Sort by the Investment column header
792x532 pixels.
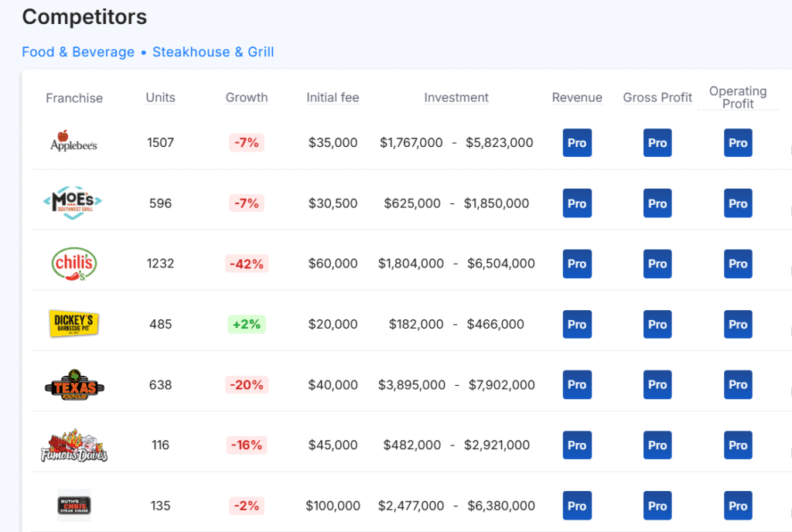(x=456, y=97)
